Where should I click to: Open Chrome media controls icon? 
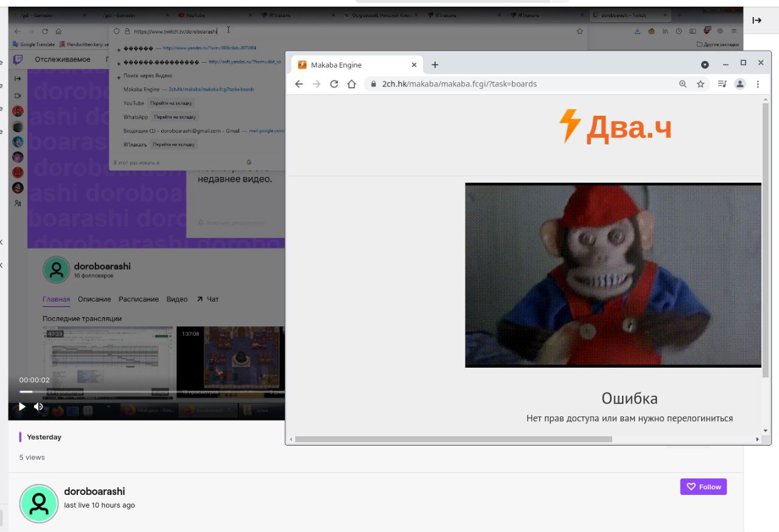[x=722, y=84]
